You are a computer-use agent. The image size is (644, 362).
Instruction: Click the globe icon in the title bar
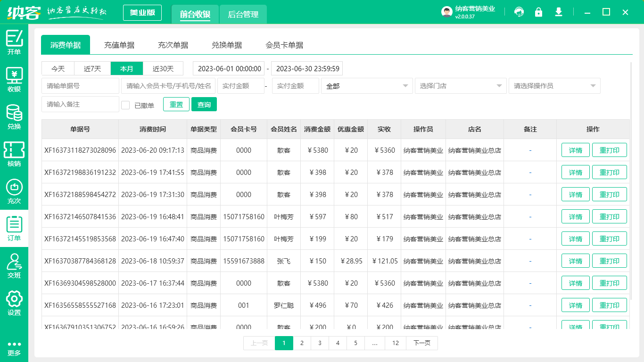point(519,12)
